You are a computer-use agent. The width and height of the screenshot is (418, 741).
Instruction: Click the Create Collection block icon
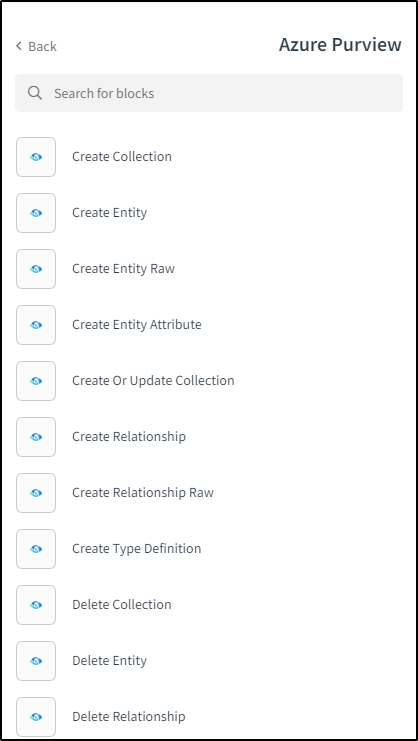36,157
